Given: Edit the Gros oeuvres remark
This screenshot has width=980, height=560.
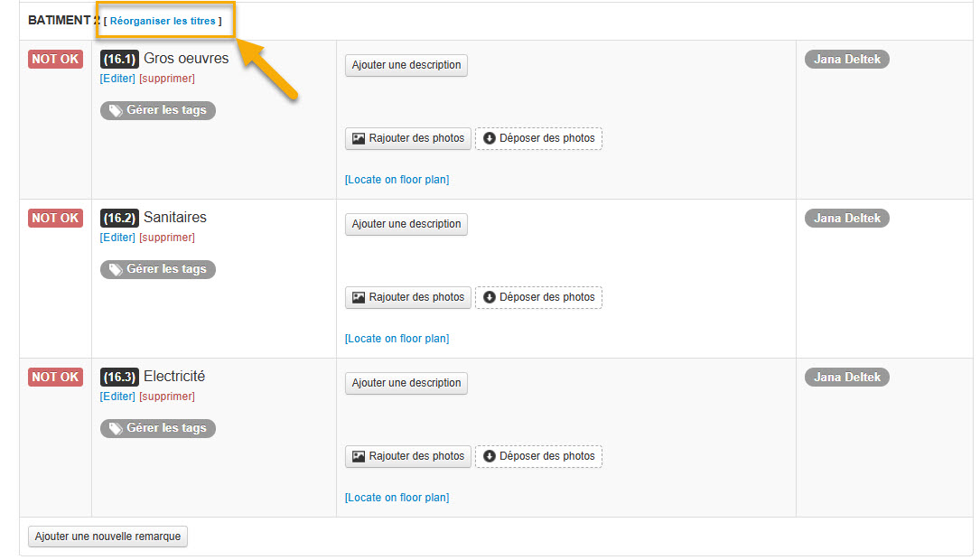Looking at the screenshot, I should click(x=117, y=79).
